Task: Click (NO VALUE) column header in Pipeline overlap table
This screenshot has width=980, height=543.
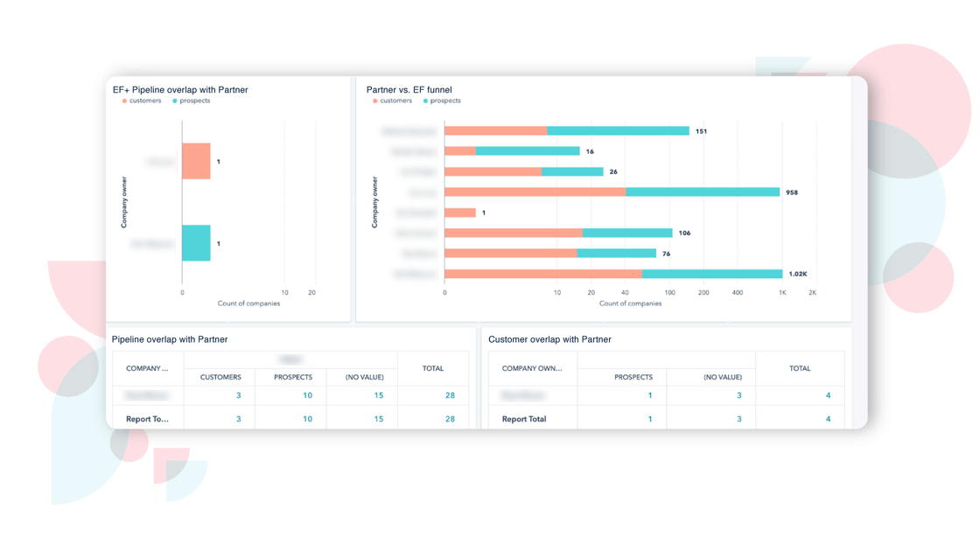Action: [x=364, y=378]
